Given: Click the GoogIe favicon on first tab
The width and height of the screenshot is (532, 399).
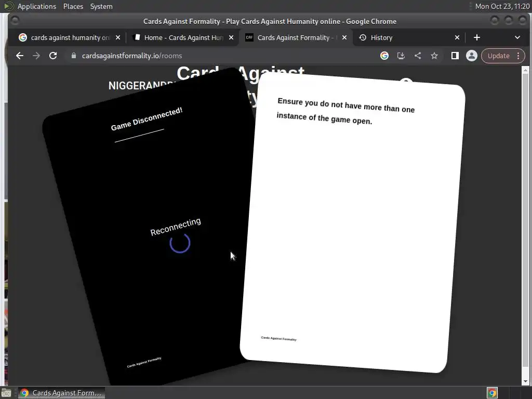Looking at the screenshot, I should (23, 37).
